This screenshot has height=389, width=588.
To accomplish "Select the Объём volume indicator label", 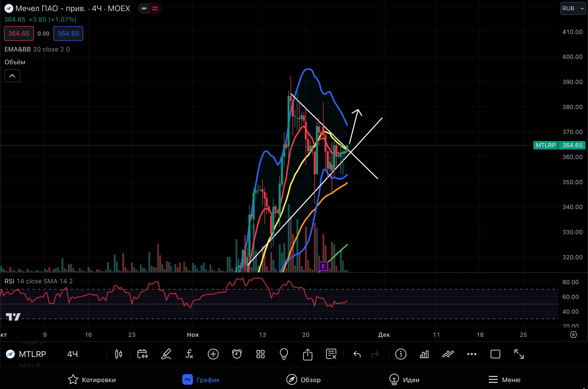I will tap(15, 62).
